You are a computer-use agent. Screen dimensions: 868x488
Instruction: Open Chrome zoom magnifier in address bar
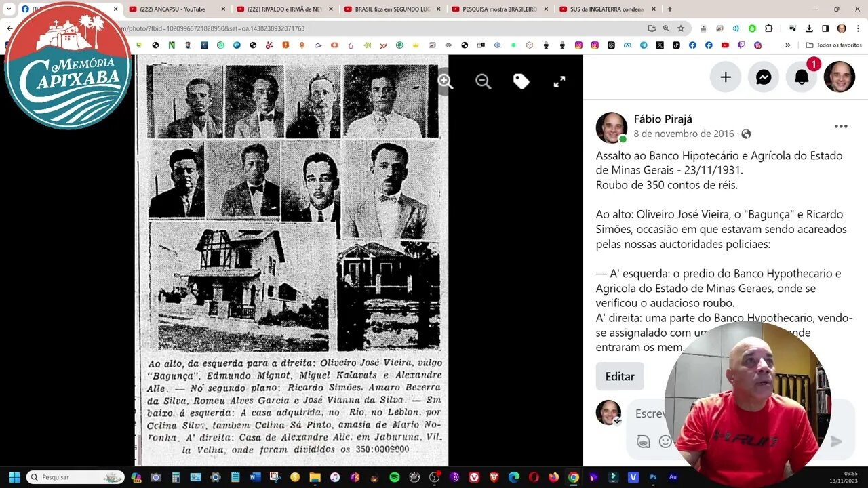click(x=666, y=28)
